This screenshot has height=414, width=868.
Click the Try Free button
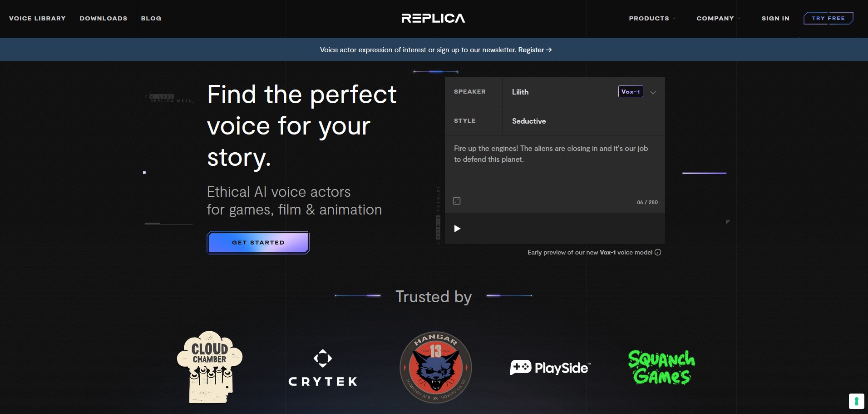829,18
